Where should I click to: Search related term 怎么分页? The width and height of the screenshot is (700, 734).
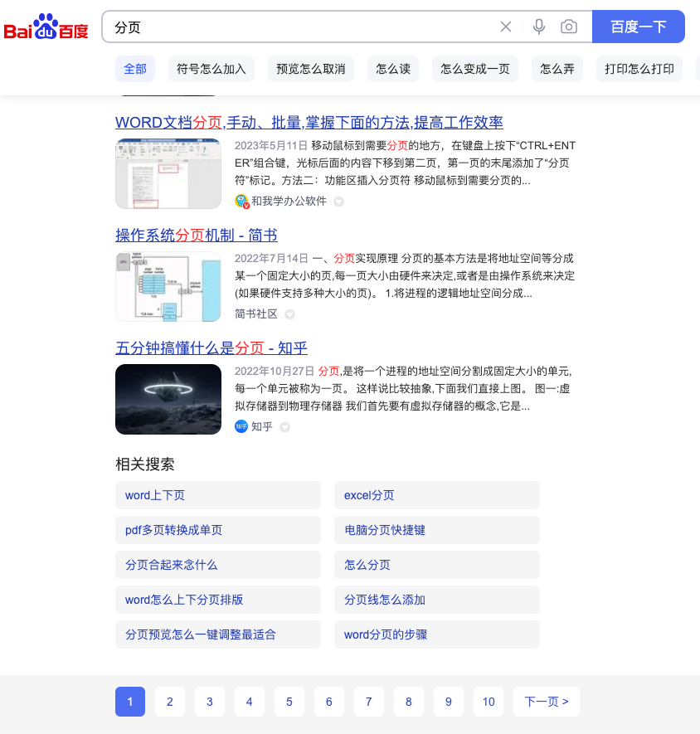[x=437, y=565]
